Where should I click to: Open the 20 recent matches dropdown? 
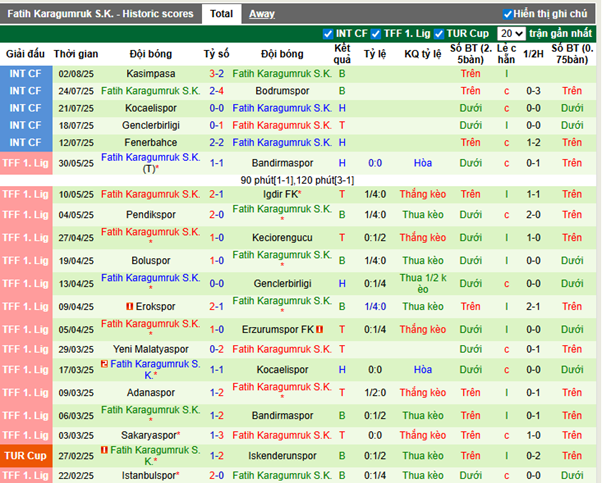(x=511, y=34)
